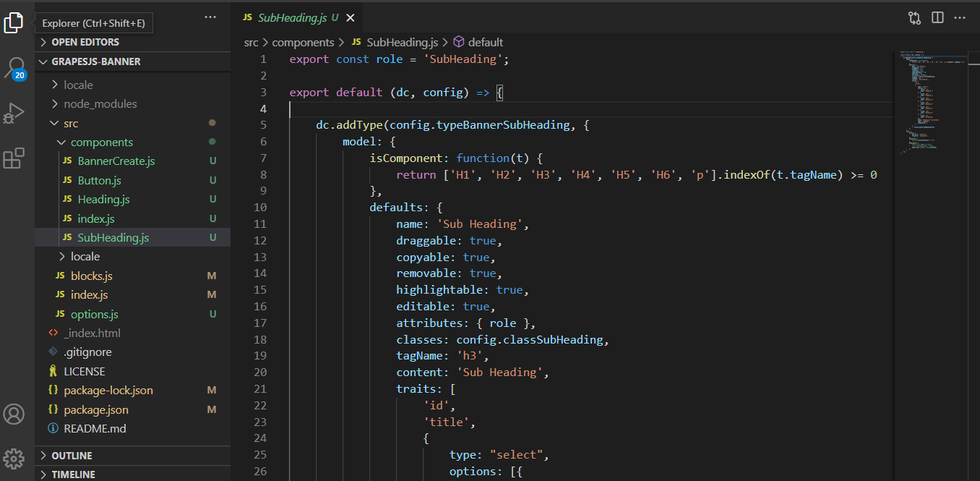Split the editor to the right
Screen dimensions: 980x481
pos(937,17)
